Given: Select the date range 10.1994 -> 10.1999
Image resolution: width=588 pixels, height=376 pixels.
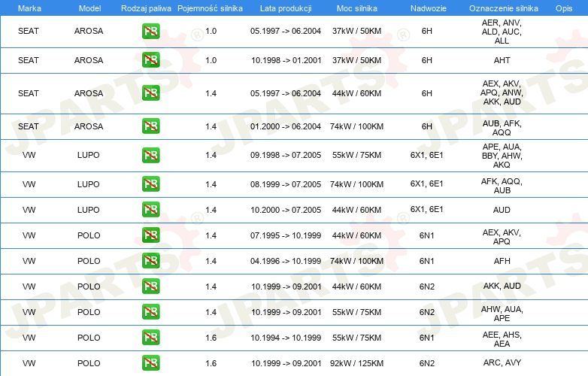Looking at the screenshot, I should [x=286, y=338].
